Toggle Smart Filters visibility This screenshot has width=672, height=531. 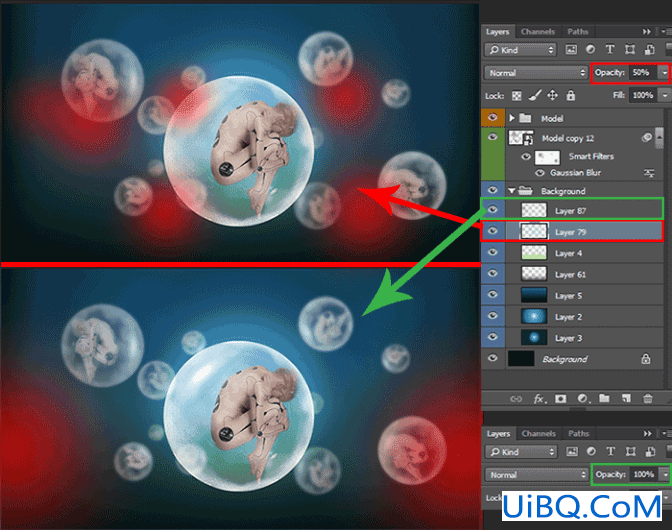(x=526, y=157)
